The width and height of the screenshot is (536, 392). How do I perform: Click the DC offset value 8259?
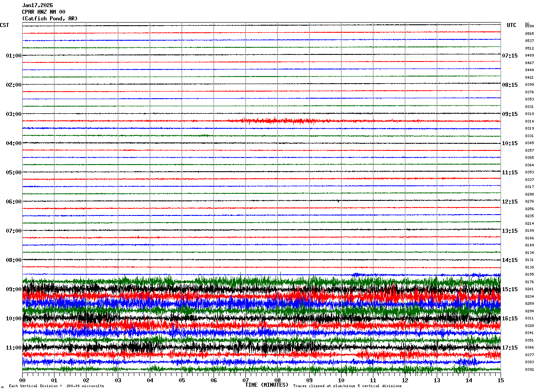pos(529,304)
